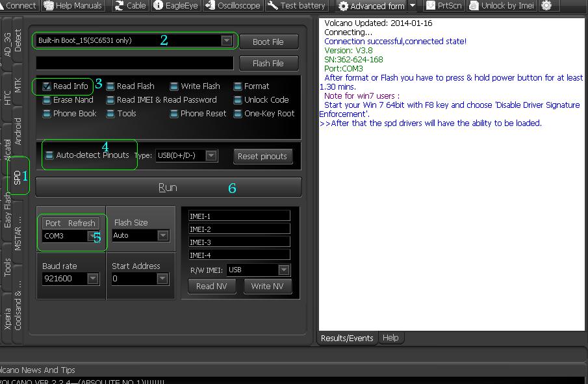588x384 pixels.
Task: Click the Boot File button
Action: [x=268, y=42]
